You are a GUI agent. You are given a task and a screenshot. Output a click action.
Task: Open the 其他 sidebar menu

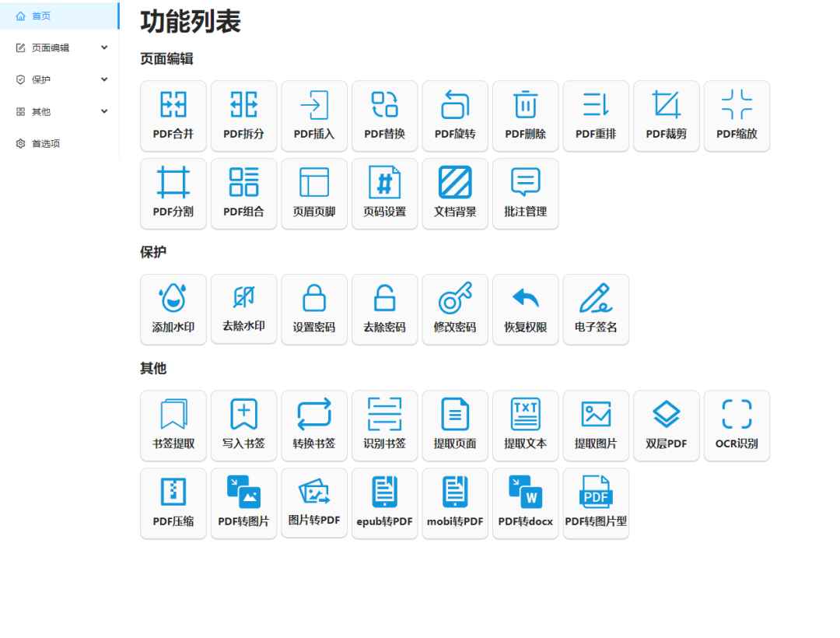[59, 111]
